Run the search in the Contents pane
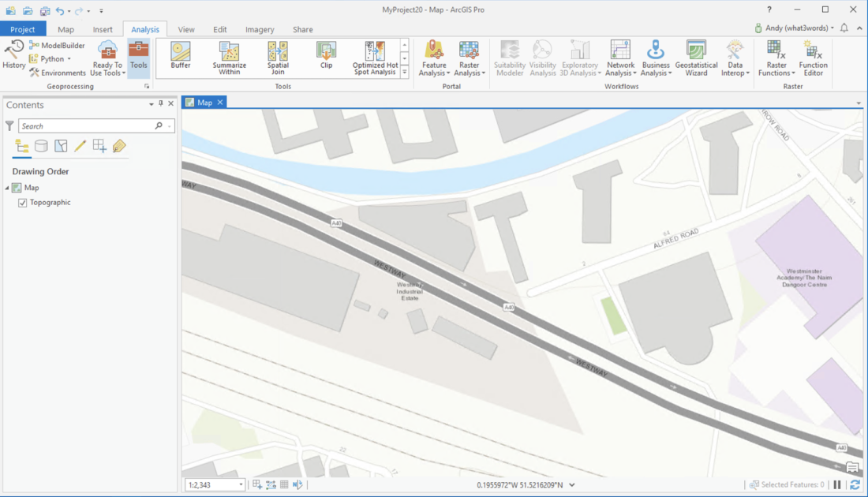Image resolution: width=868 pixels, height=497 pixels. 159,126
